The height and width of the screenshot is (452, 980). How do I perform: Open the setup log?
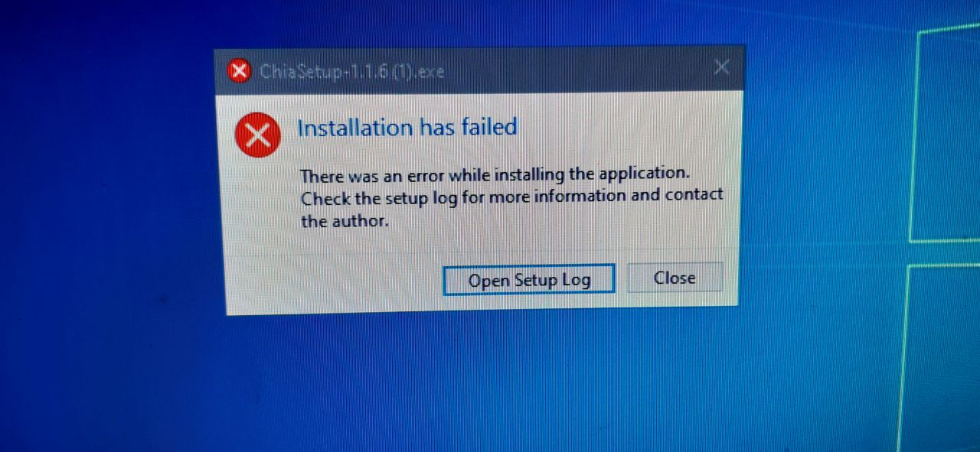coord(529,280)
